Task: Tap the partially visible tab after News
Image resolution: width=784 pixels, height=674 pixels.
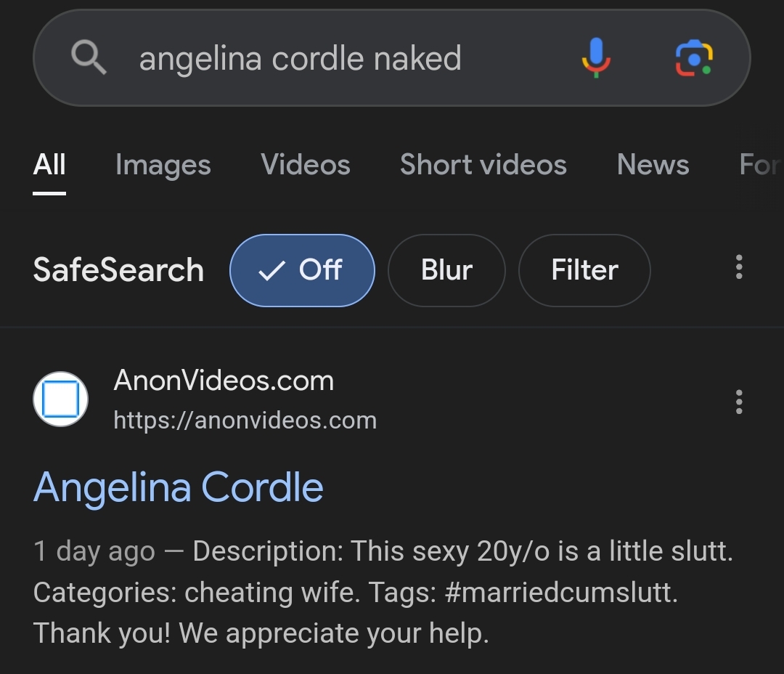Action: [760, 165]
